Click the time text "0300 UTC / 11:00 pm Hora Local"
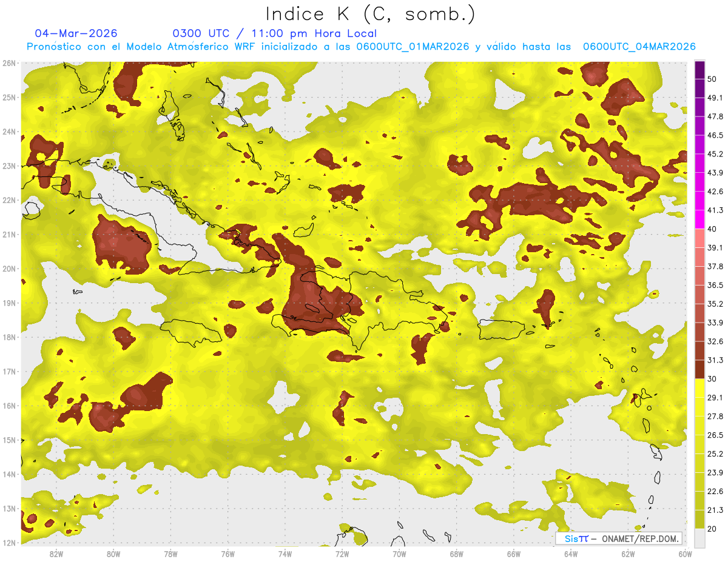Image resolution: width=728 pixels, height=562 pixels. tap(275, 33)
